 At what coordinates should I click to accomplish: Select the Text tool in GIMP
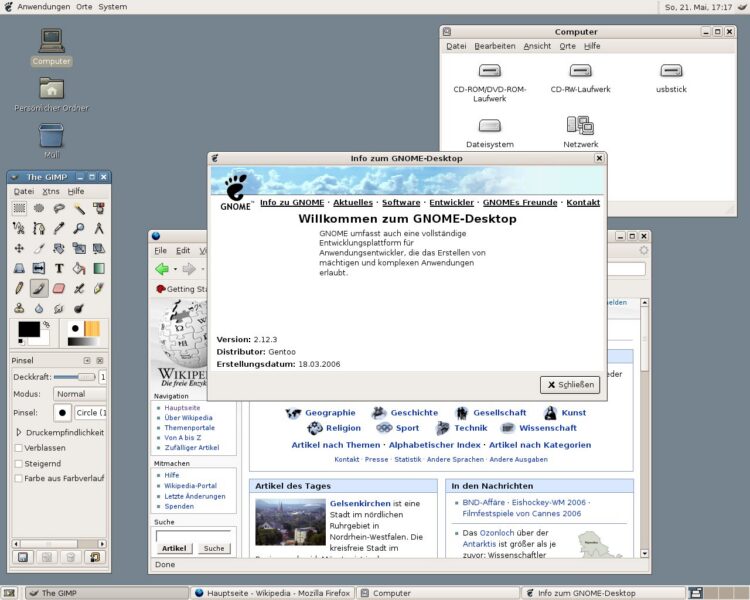click(x=59, y=268)
